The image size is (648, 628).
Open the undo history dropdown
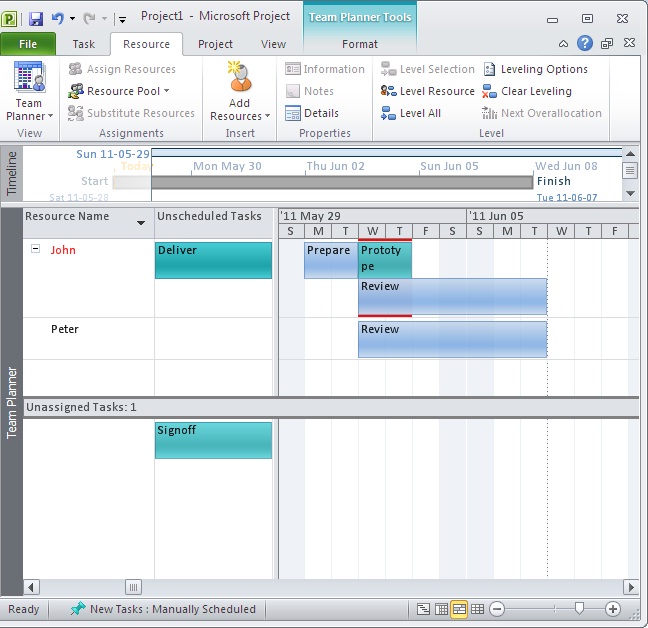click(x=72, y=19)
